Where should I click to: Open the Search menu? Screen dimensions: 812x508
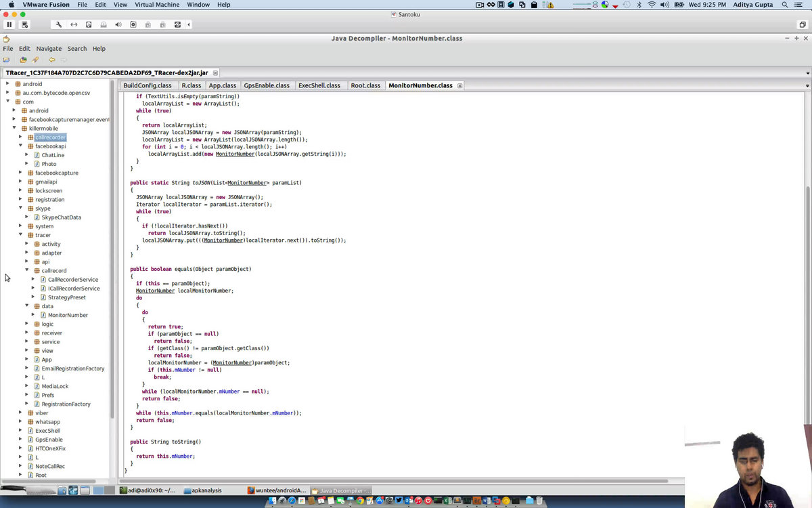[77, 49]
